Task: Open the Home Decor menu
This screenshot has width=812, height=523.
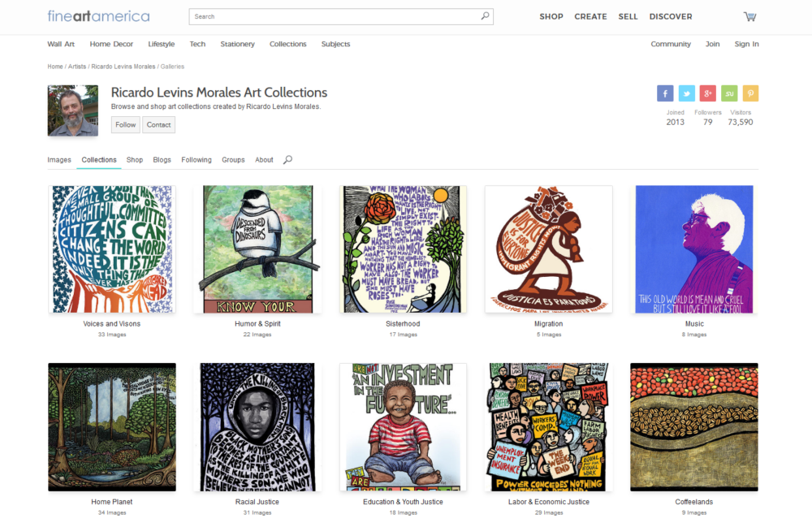Action: coord(111,44)
